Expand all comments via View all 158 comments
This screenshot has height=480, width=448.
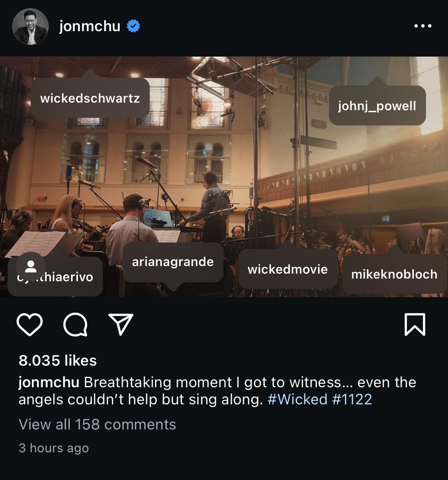[98, 424]
